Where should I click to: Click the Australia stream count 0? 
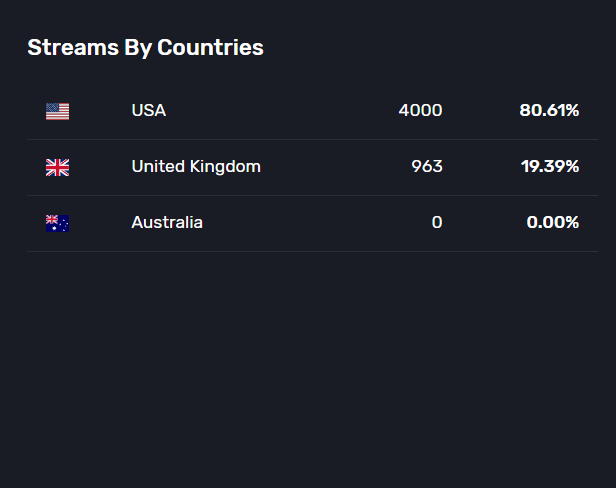tap(437, 222)
